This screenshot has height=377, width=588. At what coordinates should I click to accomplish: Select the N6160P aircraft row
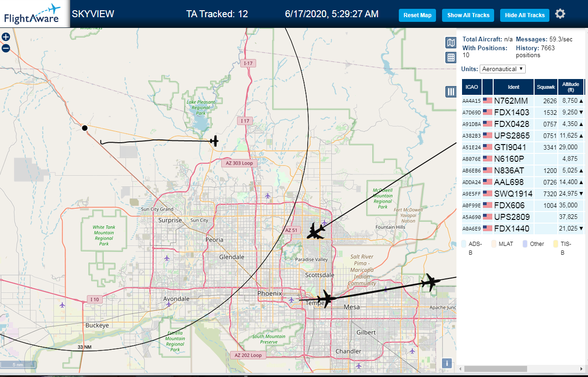coord(523,159)
